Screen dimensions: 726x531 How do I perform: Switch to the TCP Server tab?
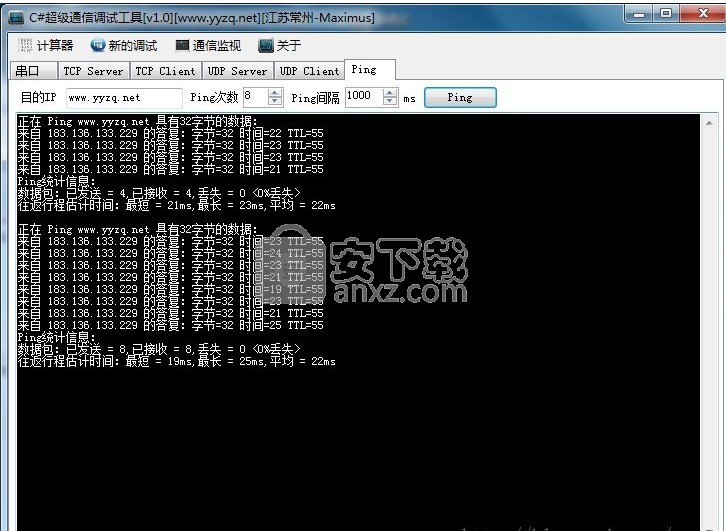click(93, 70)
